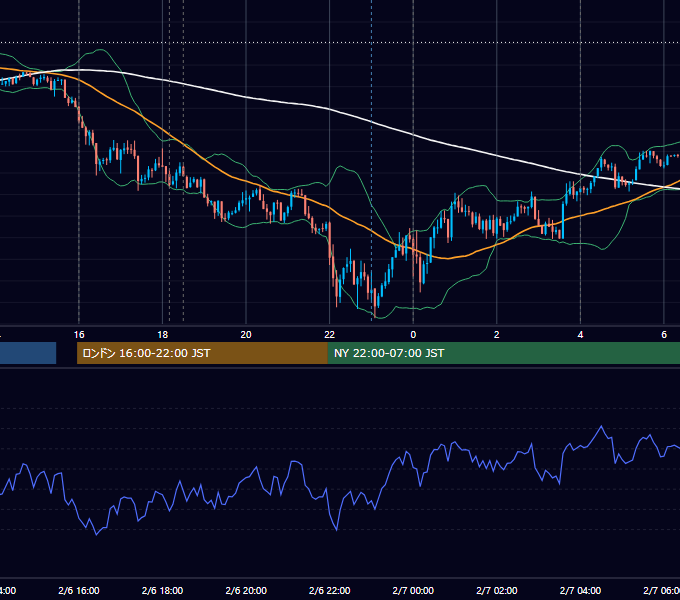Click the '2/7 00:00' lower axis label
680x600 pixels.
tap(413, 590)
